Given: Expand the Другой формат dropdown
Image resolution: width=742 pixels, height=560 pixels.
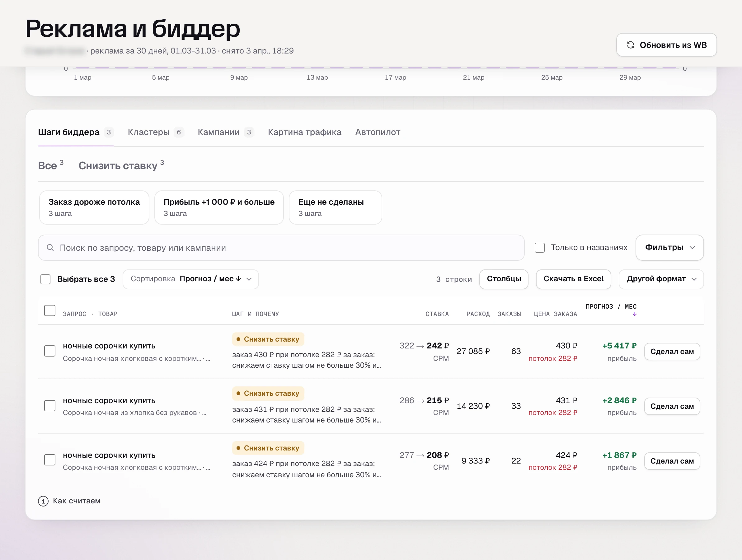Looking at the screenshot, I should 661,279.
